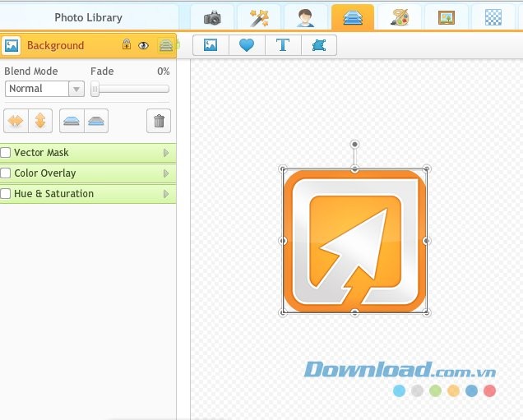Flip the layer horizontally
The width and height of the screenshot is (523, 420).
click(16, 122)
